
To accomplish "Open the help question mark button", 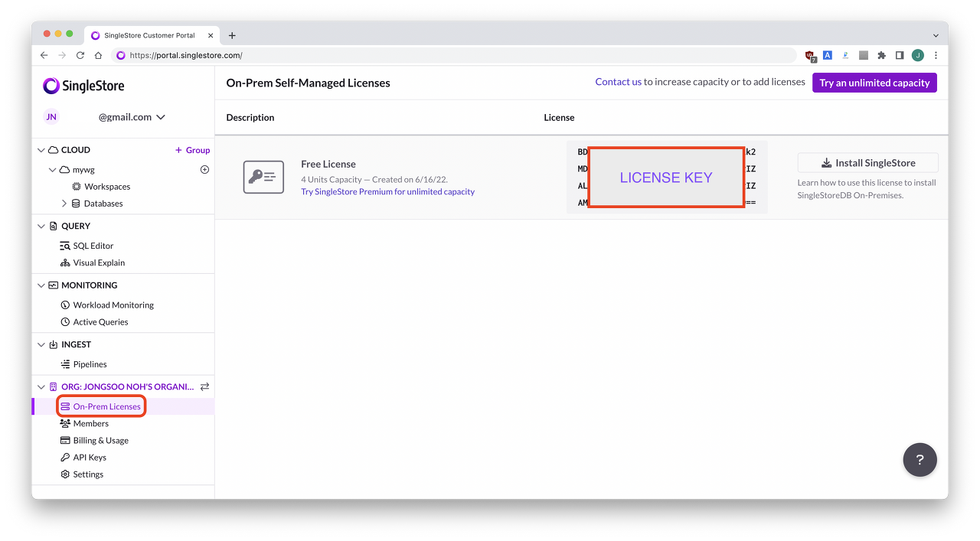I will pyautogui.click(x=920, y=460).
